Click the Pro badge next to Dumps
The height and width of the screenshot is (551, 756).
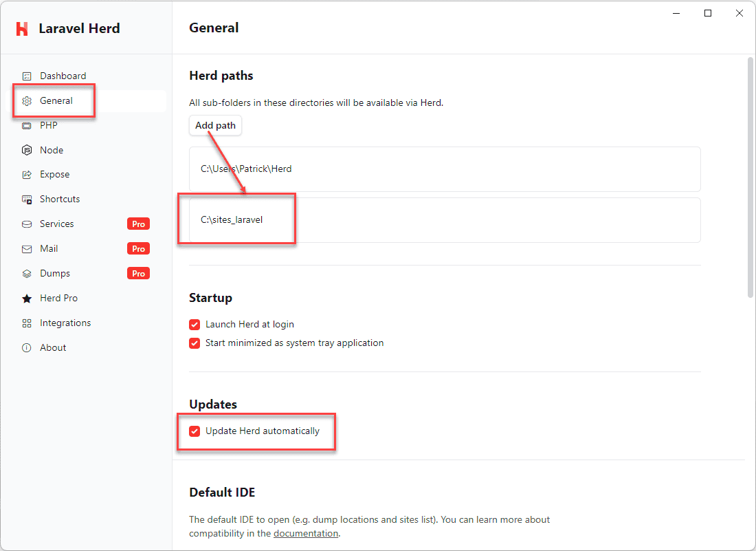[138, 273]
